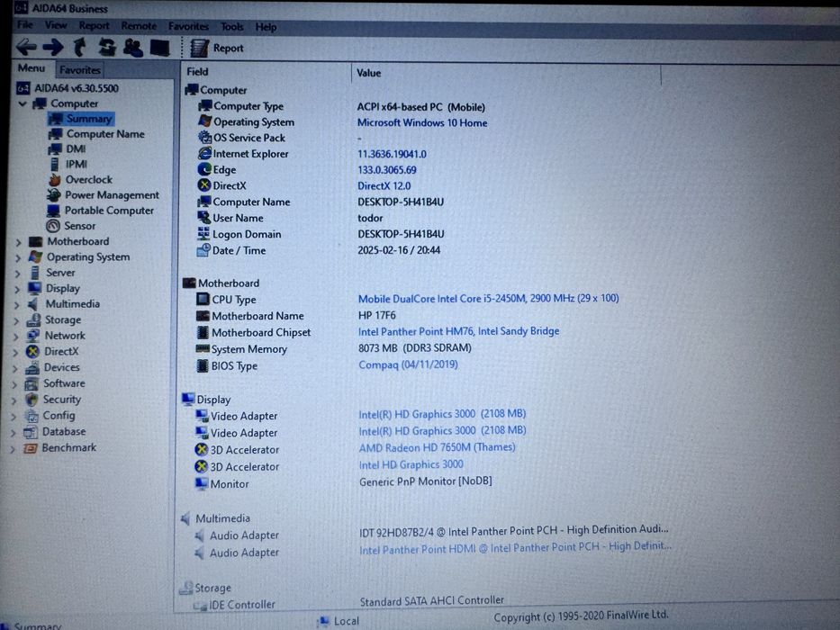Select the Portable Computer icon
The height and width of the screenshot is (630, 840).
click(x=53, y=211)
